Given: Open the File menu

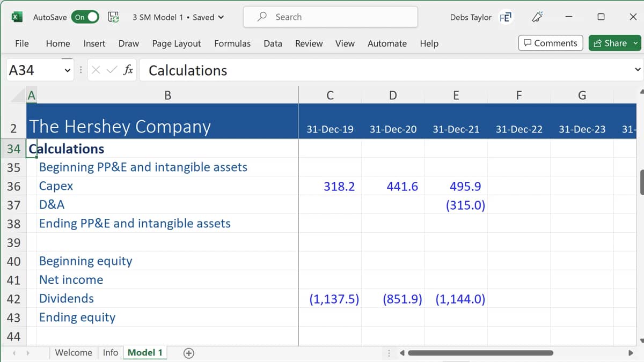Looking at the screenshot, I should click(x=22, y=43).
